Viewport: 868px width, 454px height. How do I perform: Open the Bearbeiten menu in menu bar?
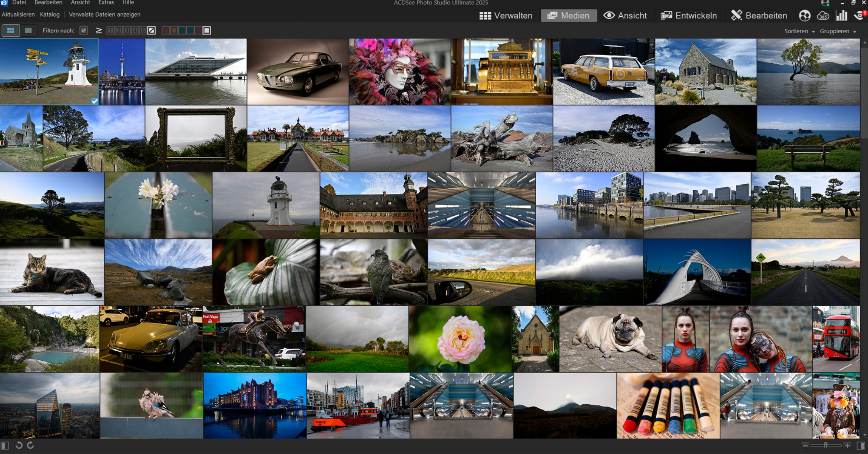[x=48, y=3]
